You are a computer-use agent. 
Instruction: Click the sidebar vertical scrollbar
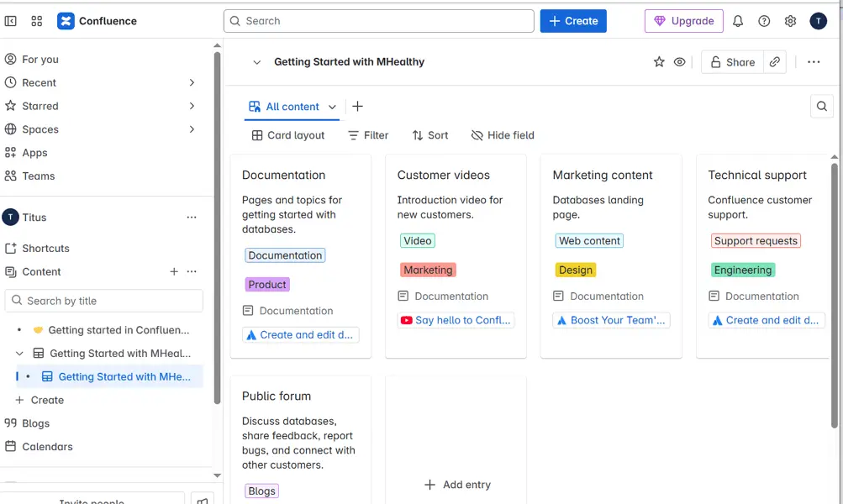[x=217, y=228]
